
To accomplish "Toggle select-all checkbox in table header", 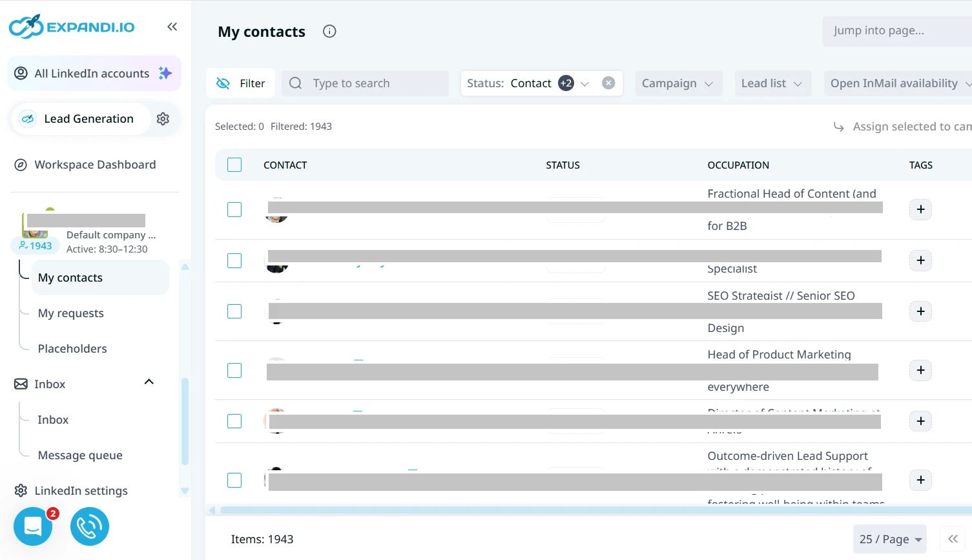I will 234,165.
